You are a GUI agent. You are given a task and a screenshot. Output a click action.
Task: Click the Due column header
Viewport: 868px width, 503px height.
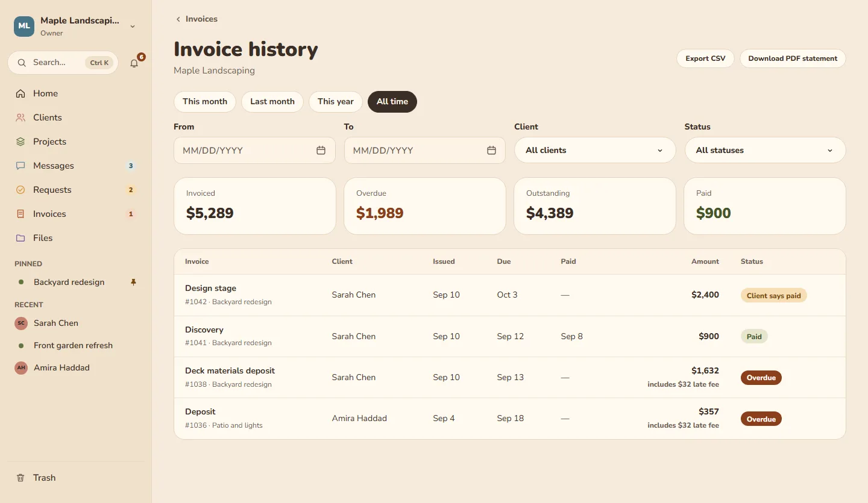click(x=504, y=261)
